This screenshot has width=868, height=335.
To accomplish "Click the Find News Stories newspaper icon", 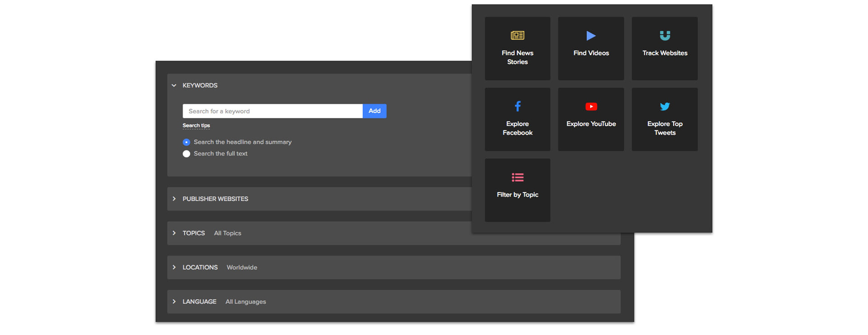I will 517,35.
